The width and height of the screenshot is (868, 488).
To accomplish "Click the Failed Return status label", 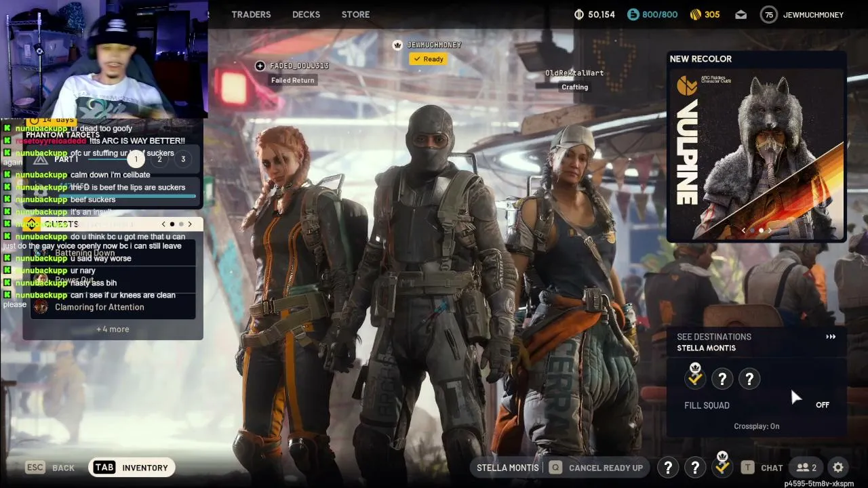I will (x=293, y=80).
